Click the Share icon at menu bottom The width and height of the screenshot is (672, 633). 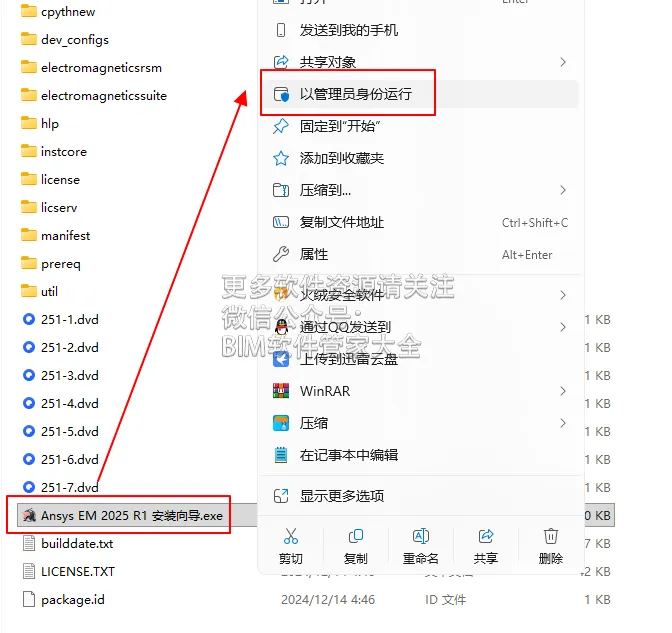point(486,536)
